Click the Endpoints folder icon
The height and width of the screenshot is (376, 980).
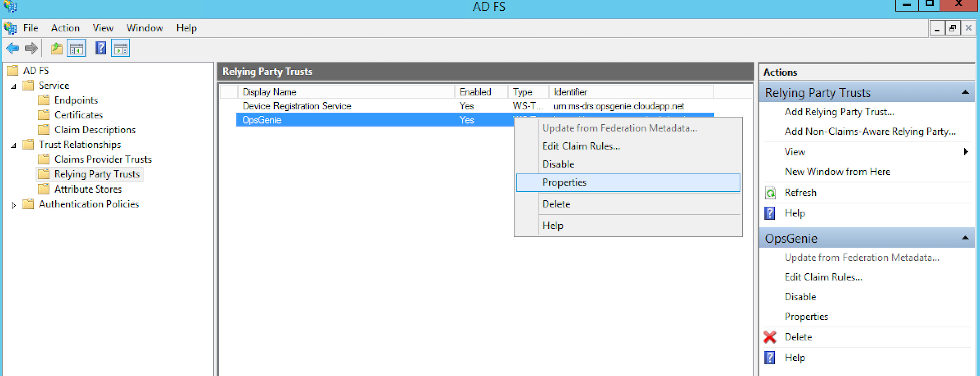coord(44,100)
